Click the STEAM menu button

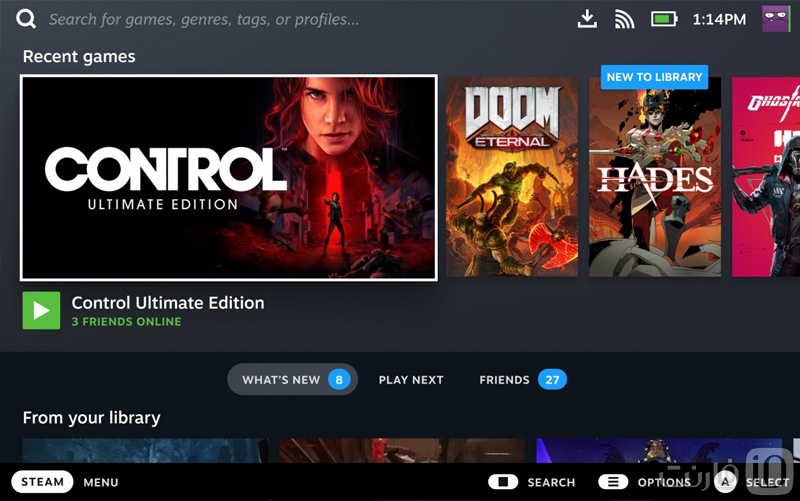42,482
